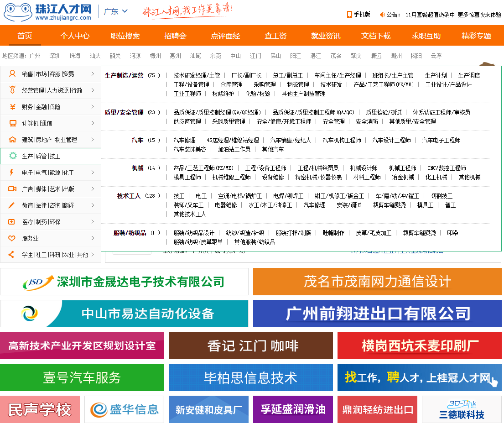
Task: Open the 深圳市金晟达电子技术有限公司 banner
Action: [x=124, y=282]
